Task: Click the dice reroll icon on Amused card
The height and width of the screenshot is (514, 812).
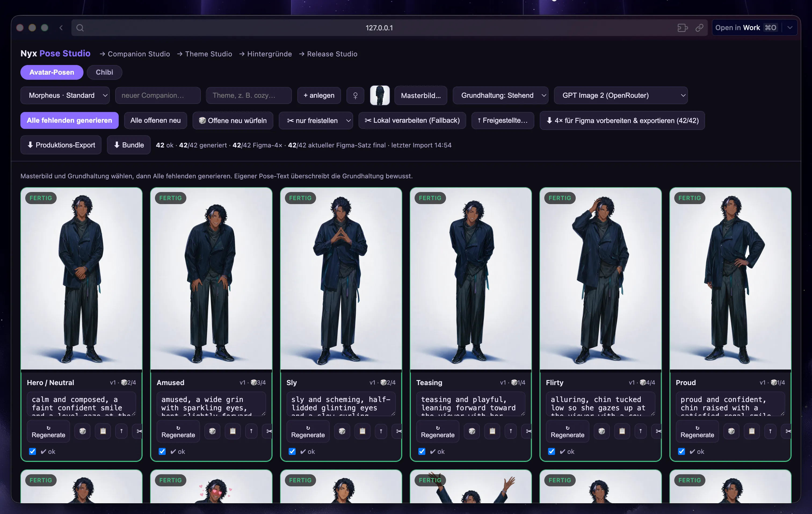Action: tap(212, 431)
